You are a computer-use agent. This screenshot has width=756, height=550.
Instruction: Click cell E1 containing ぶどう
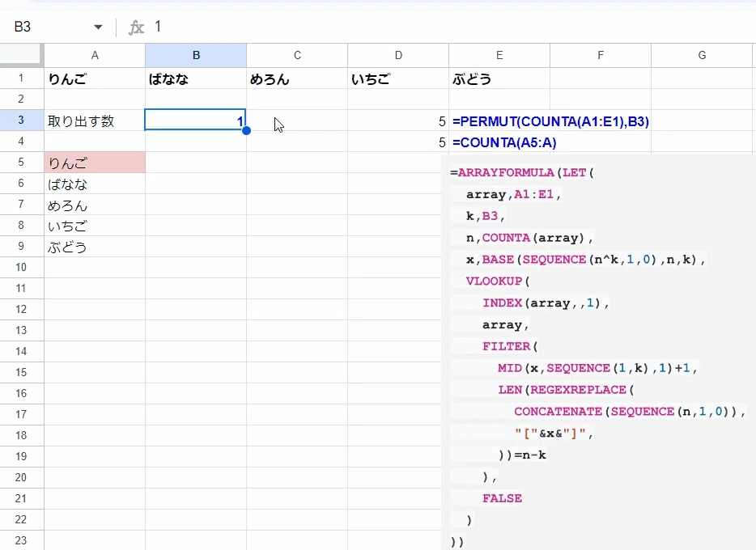pyautogui.click(x=499, y=78)
